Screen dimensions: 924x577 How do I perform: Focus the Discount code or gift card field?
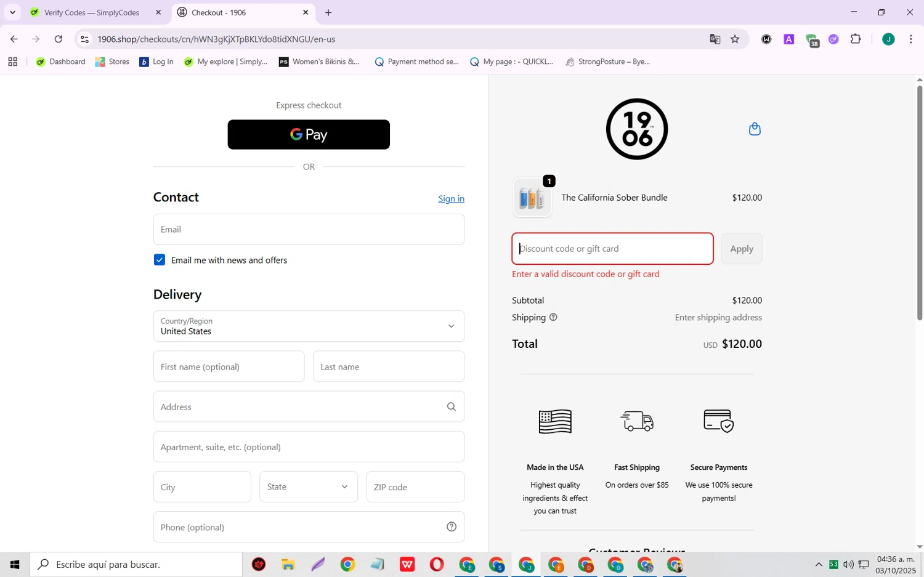612,249
